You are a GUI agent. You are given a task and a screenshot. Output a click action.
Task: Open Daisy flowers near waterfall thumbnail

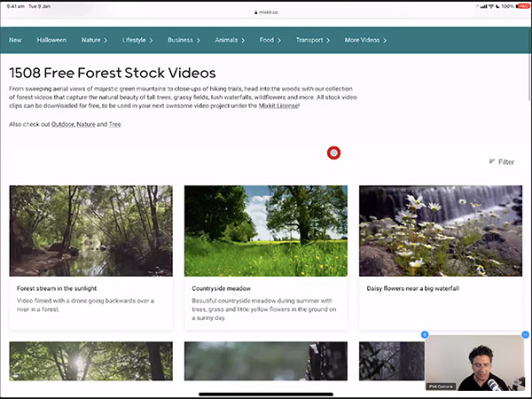tap(441, 231)
